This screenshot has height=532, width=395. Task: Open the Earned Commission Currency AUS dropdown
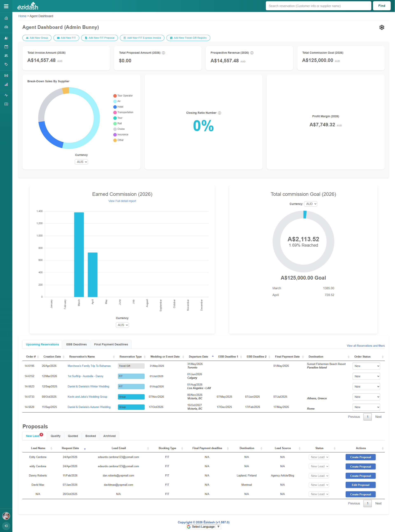(x=122, y=325)
